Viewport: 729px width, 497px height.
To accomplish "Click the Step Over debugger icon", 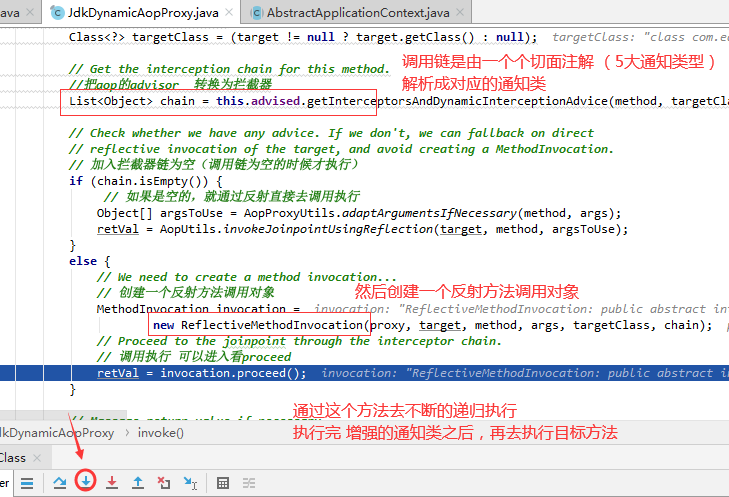I will 60,483.
